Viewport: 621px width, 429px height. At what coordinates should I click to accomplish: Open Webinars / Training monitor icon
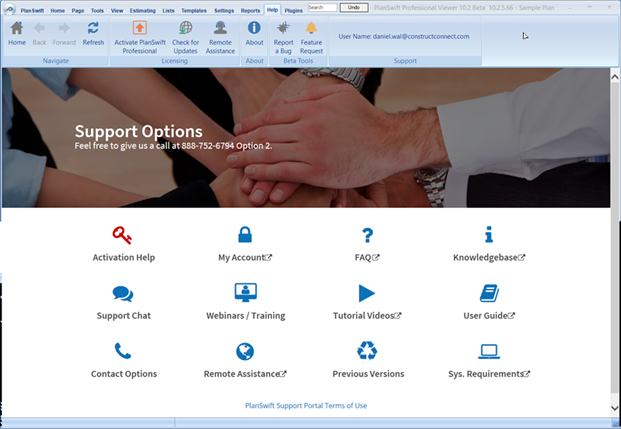pyautogui.click(x=246, y=293)
